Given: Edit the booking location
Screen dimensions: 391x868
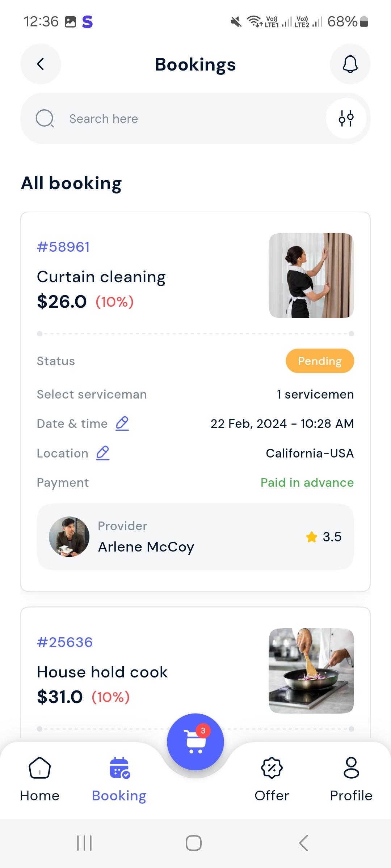Looking at the screenshot, I should click(103, 453).
